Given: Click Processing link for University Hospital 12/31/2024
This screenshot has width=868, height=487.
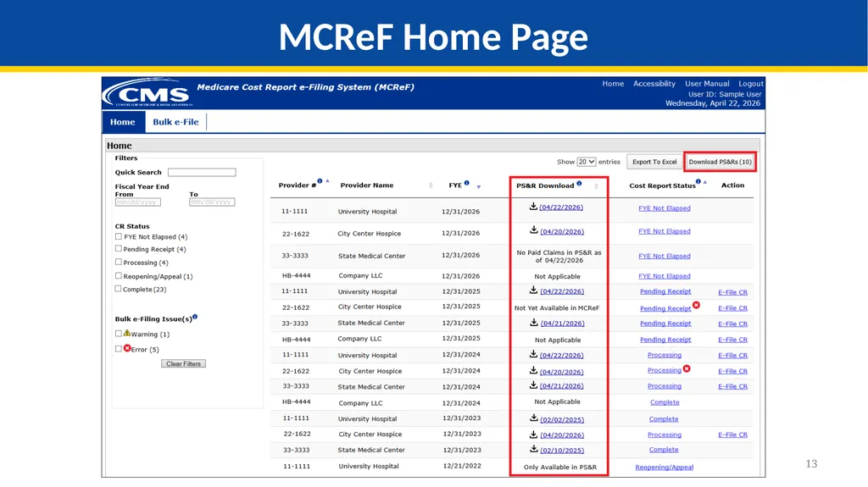Looking at the screenshot, I should click(x=665, y=355).
